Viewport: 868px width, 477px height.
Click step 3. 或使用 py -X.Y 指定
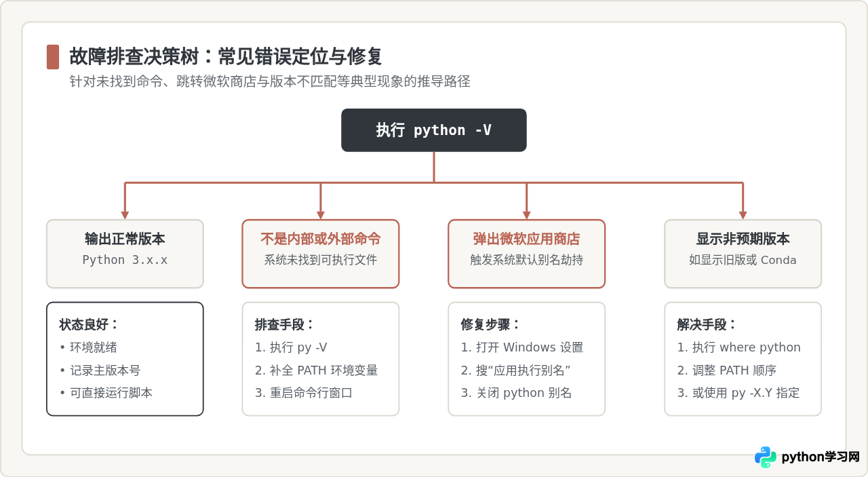tap(738, 393)
